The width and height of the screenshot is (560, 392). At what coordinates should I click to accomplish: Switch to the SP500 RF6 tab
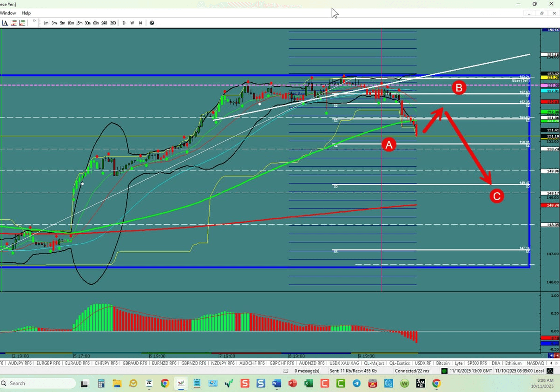point(477,363)
